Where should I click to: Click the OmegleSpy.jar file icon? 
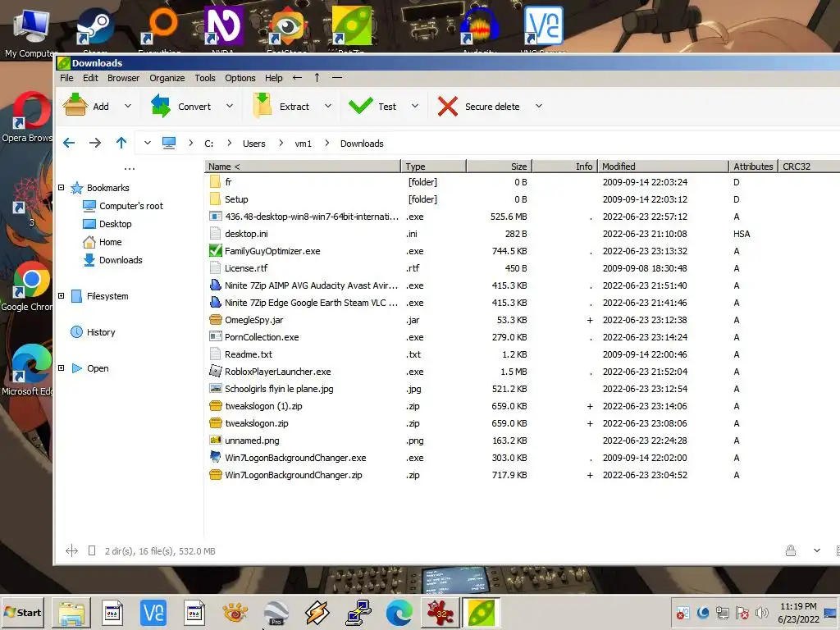216,320
